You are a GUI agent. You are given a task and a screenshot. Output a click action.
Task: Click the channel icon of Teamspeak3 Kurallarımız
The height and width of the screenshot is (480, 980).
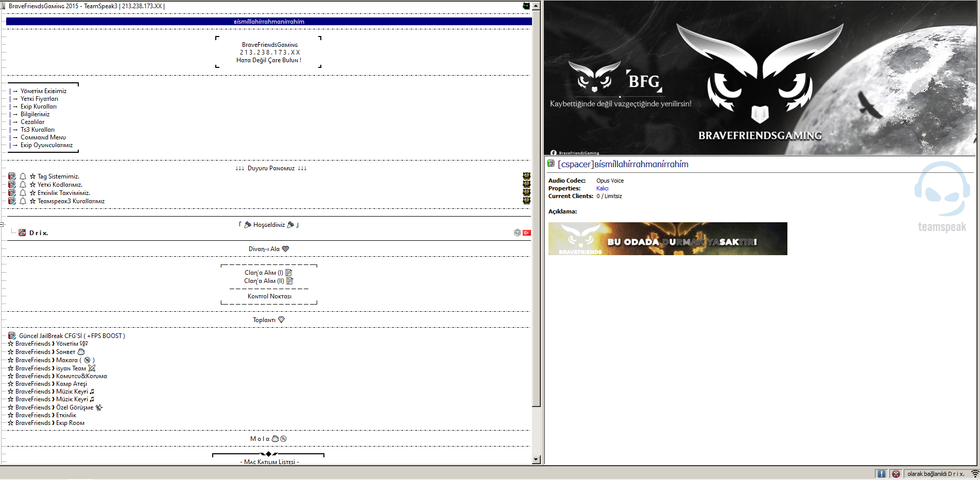point(12,201)
